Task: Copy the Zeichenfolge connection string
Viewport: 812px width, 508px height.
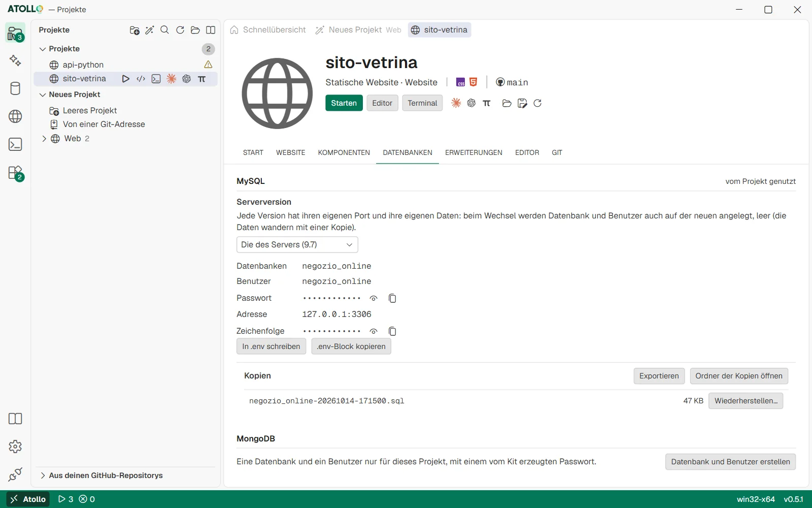Action: [x=392, y=331]
